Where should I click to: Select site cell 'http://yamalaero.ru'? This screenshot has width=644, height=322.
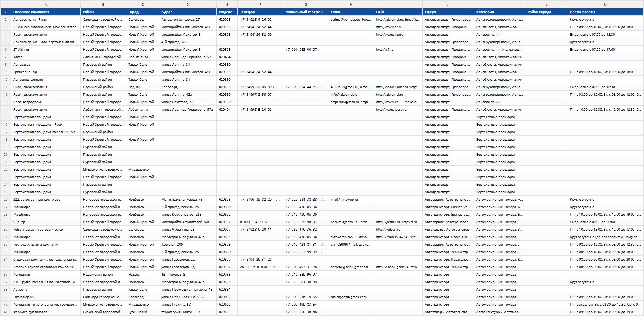[398, 110]
